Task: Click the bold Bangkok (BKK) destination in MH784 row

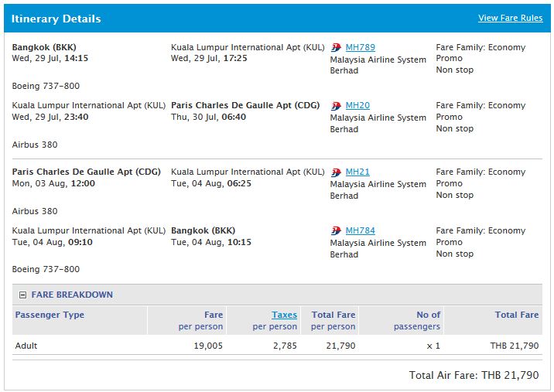Action: click(x=203, y=230)
